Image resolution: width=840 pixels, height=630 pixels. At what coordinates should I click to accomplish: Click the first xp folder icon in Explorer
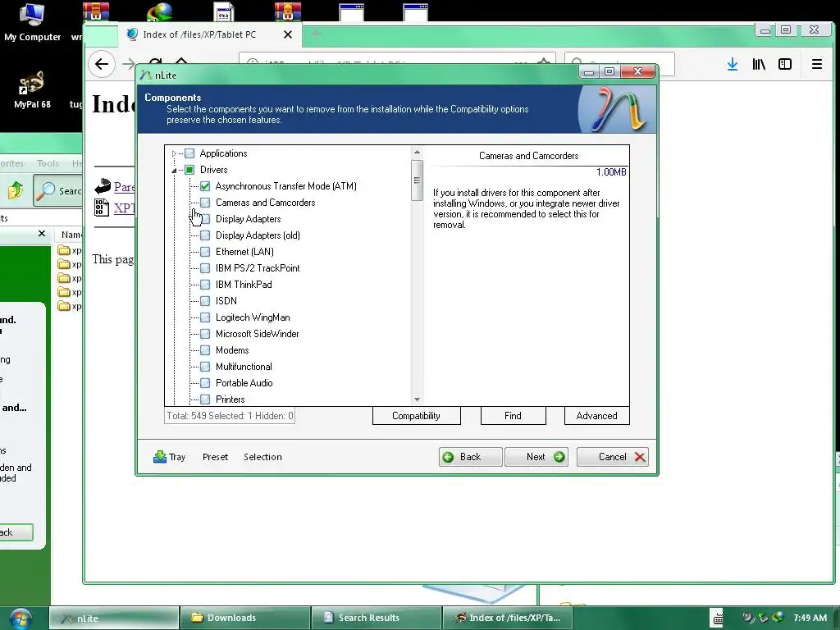pyautogui.click(x=64, y=250)
